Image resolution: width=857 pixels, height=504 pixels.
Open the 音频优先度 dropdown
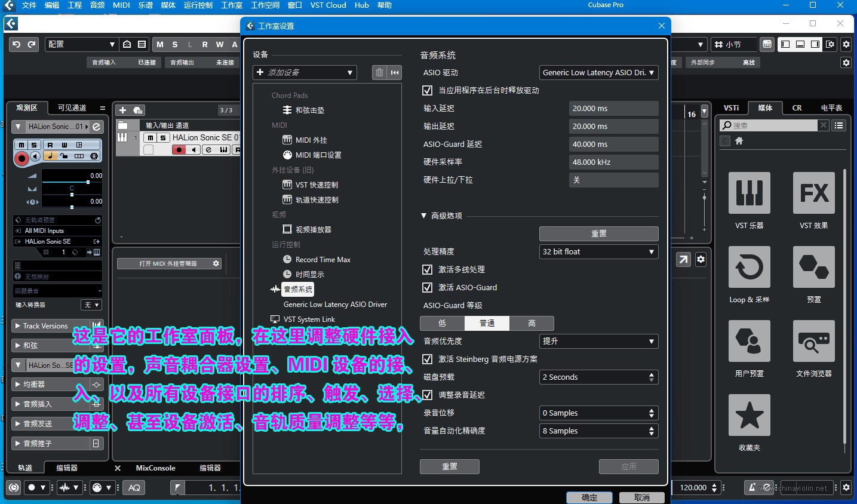click(x=598, y=341)
